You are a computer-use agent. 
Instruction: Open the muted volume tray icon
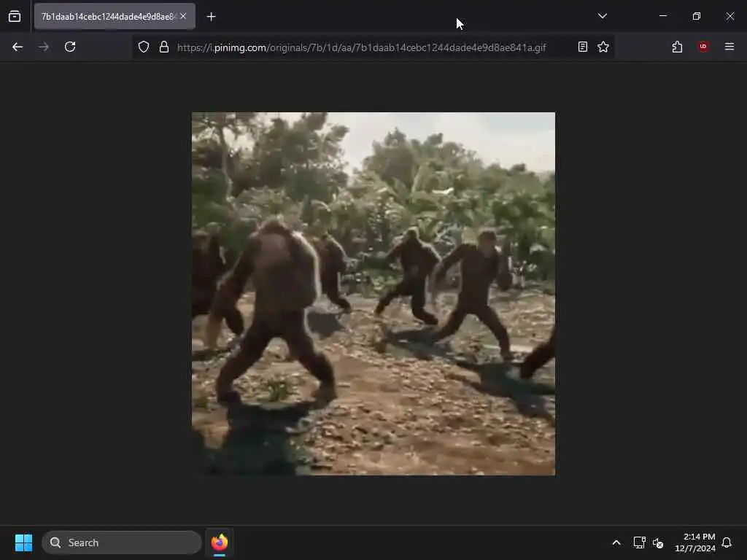point(658,542)
